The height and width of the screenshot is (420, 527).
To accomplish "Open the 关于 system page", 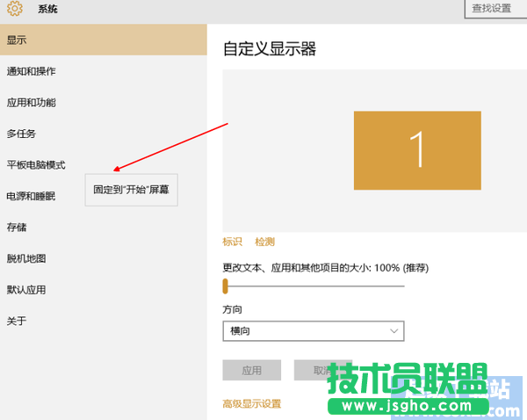I will 17,321.
